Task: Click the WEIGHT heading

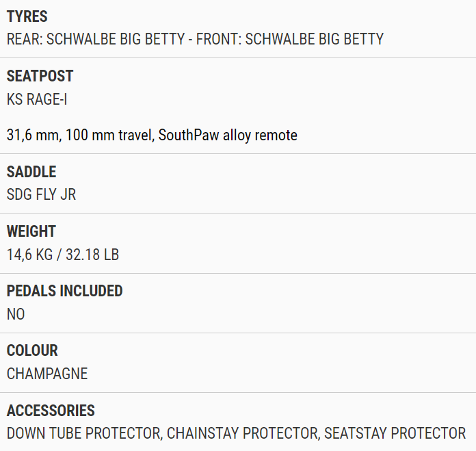Action: click(31, 231)
